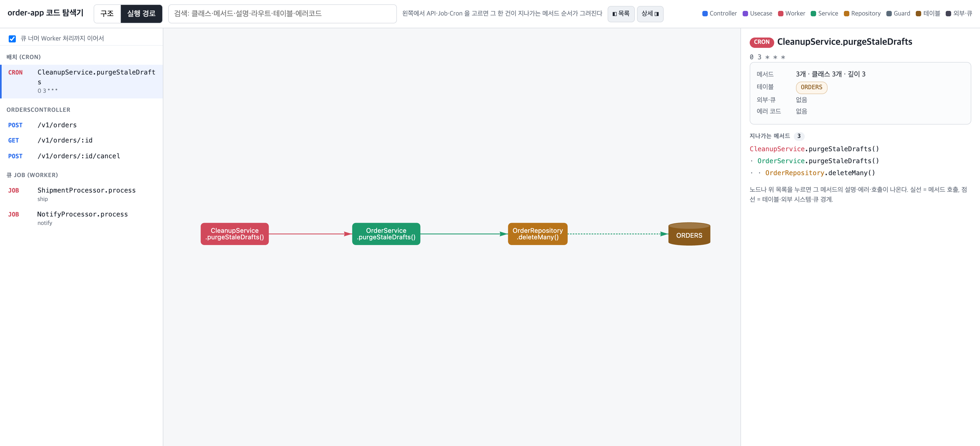Click the OrderRepository.deleteMany() graph node
980x446 pixels.
[538, 234]
